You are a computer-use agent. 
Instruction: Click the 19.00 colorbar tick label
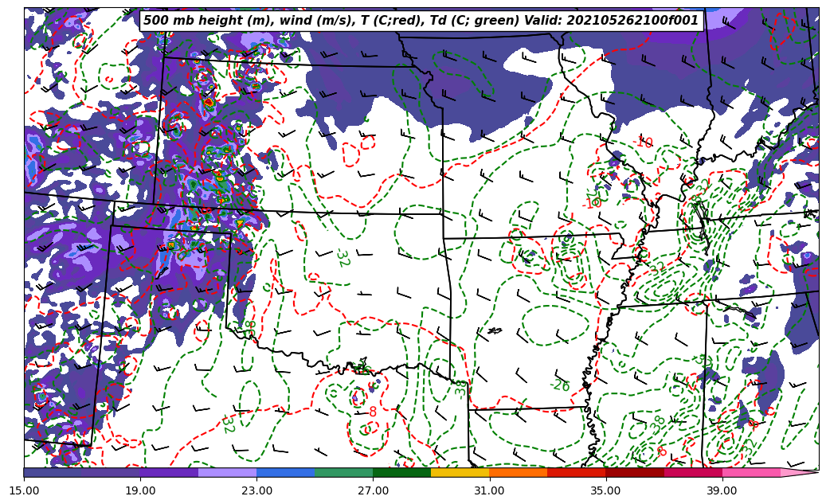140,490
